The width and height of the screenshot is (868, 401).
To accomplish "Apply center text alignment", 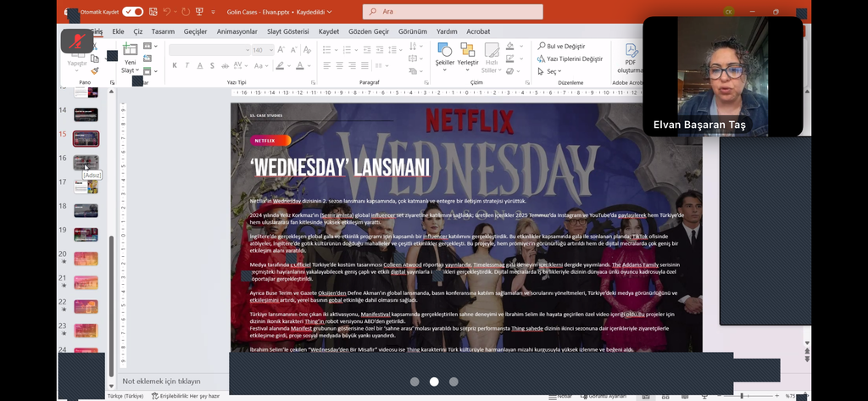I will point(339,65).
